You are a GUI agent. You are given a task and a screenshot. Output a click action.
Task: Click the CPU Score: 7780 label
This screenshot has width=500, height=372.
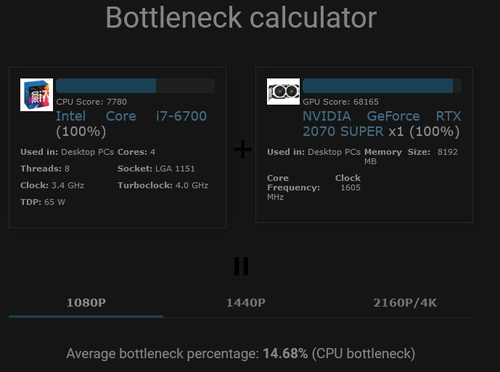point(91,102)
